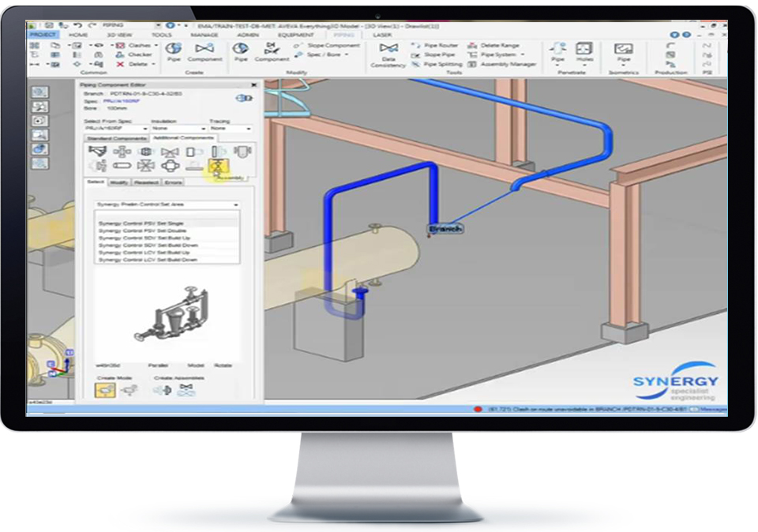Image resolution: width=758 pixels, height=532 pixels.
Task: Open the EQUIPMENT ribbon tab
Action: tap(296, 35)
